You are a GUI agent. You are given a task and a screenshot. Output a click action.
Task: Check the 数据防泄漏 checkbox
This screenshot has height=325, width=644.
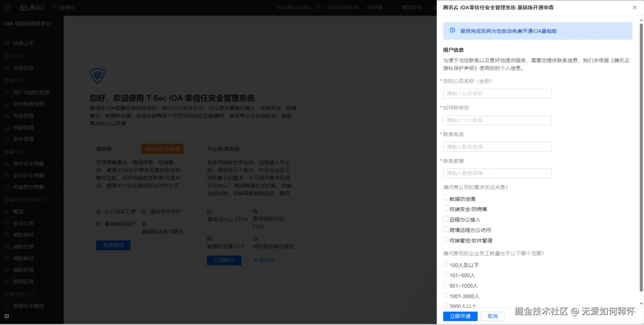click(446, 198)
